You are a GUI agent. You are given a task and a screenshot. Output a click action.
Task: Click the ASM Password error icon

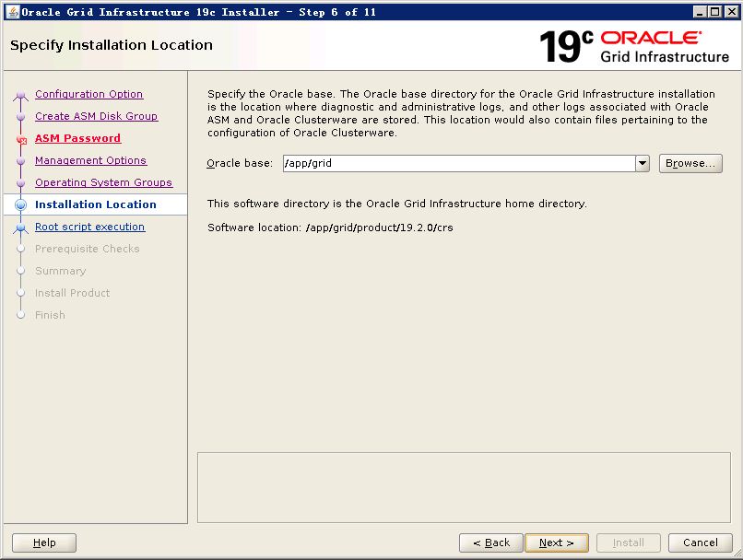pyautogui.click(x=21, y=140)
